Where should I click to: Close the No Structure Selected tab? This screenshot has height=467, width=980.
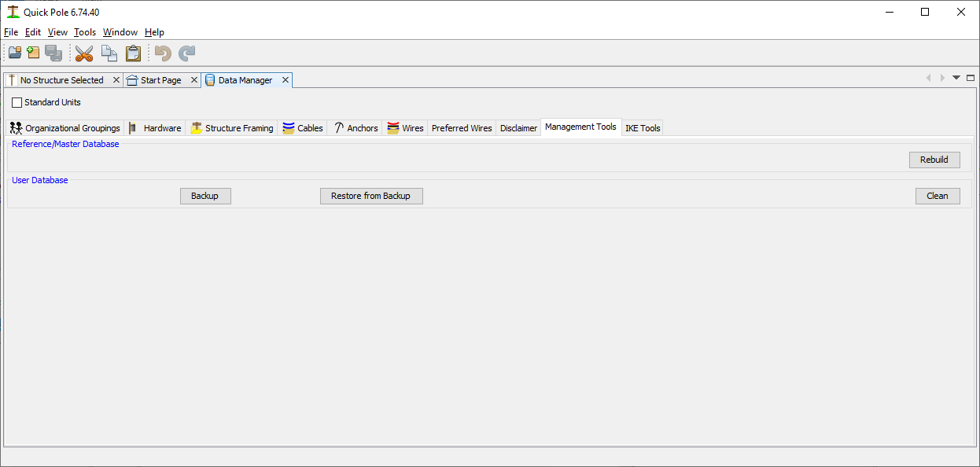[116, 80]
